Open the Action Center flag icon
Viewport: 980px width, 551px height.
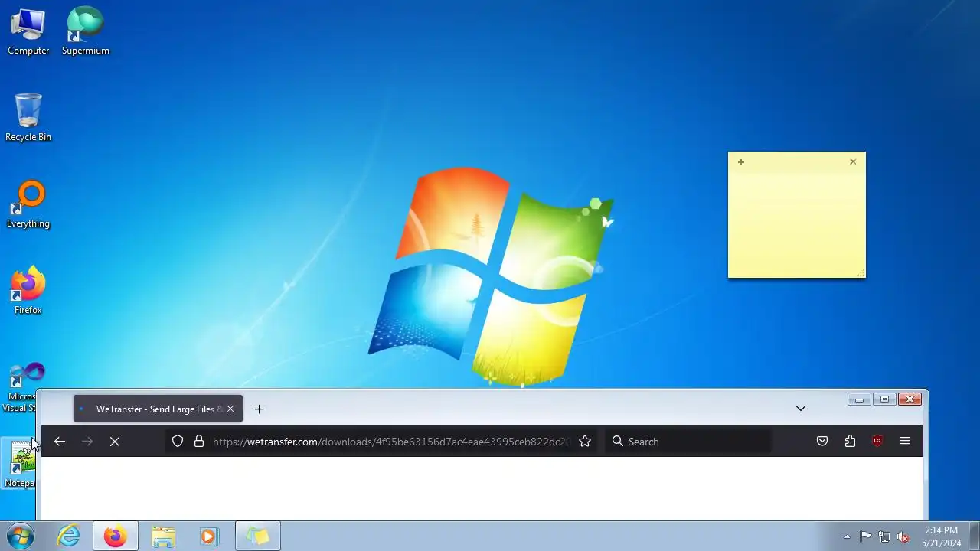[x=865, y=536]
